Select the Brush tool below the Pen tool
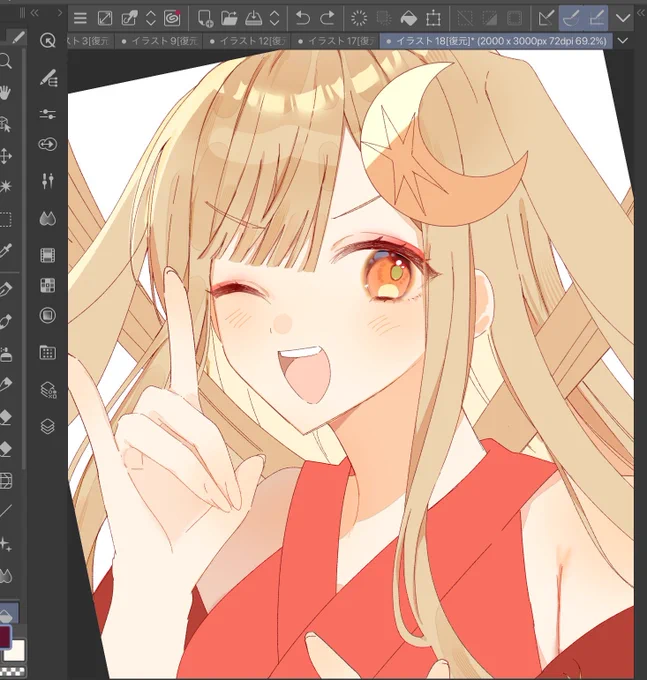 [5, 322]
